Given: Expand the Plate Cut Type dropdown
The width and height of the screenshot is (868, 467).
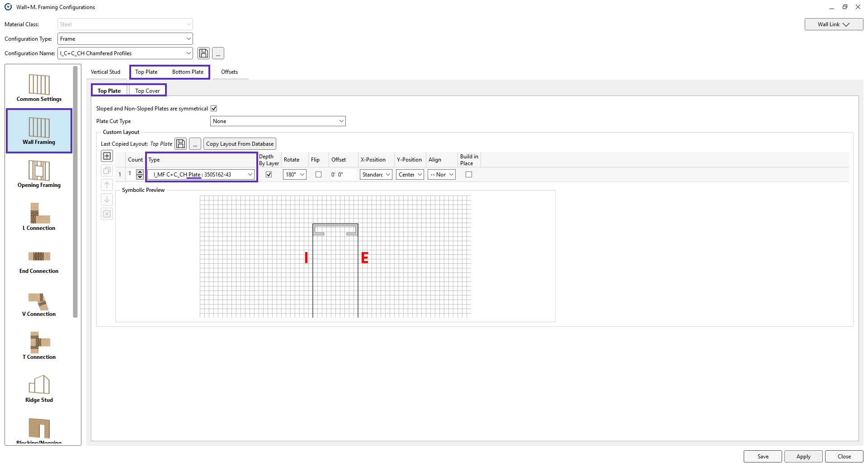Looking at the screenshot, I should pyautogui.click(x=278, y=121).
